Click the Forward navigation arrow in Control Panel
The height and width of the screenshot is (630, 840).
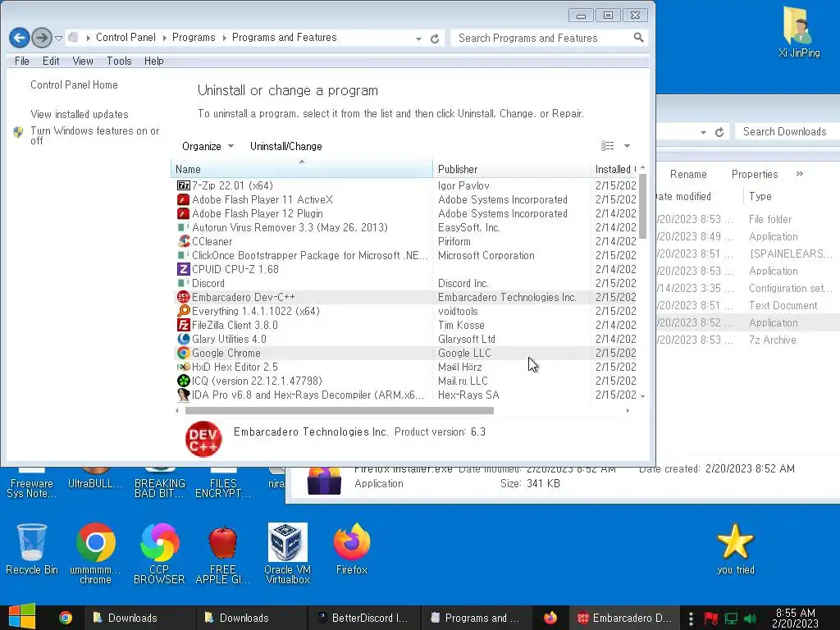(x=42, y=38)
